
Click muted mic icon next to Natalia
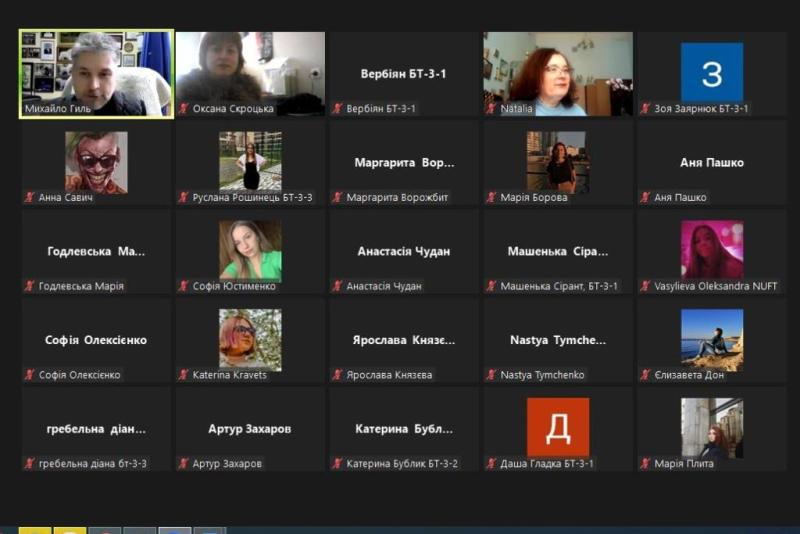tap(491, 109)
